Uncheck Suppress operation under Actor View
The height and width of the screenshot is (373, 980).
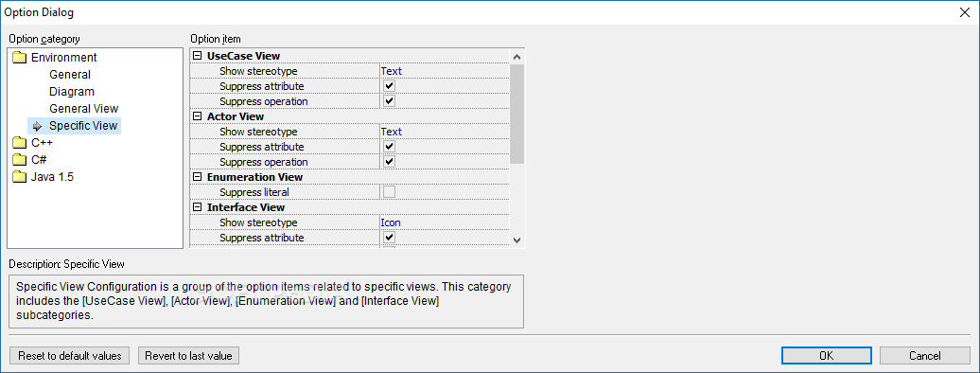pyautogui.click(x=390, y=162)
